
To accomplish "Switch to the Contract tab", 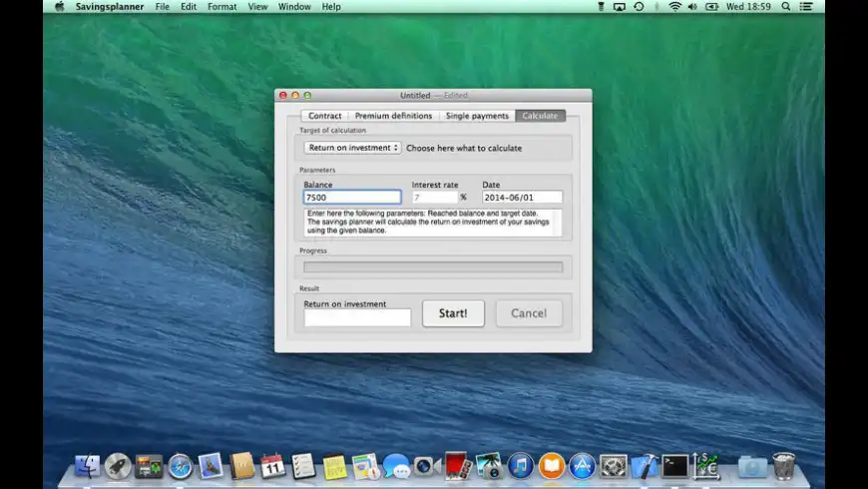I will [x=324, y=116].
